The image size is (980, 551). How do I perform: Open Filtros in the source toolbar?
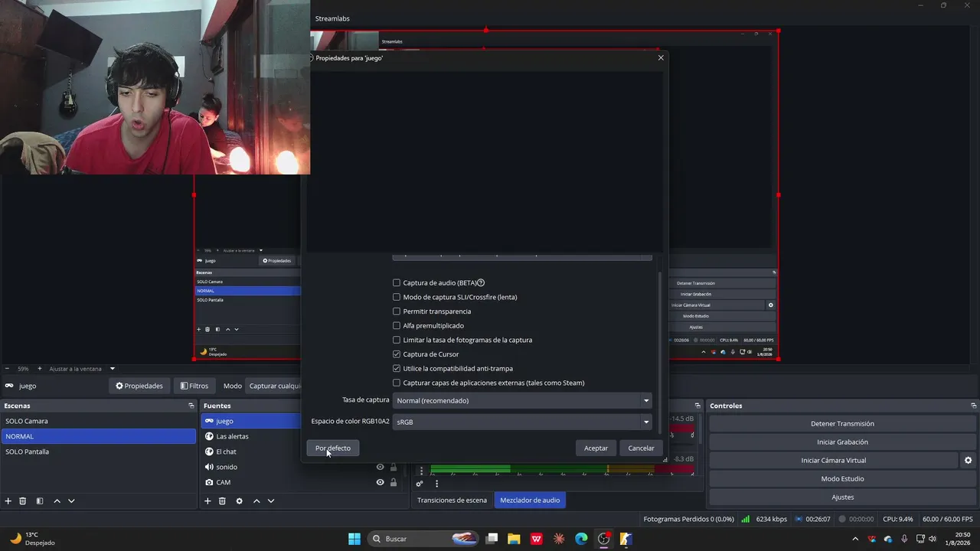coord(194,386)
